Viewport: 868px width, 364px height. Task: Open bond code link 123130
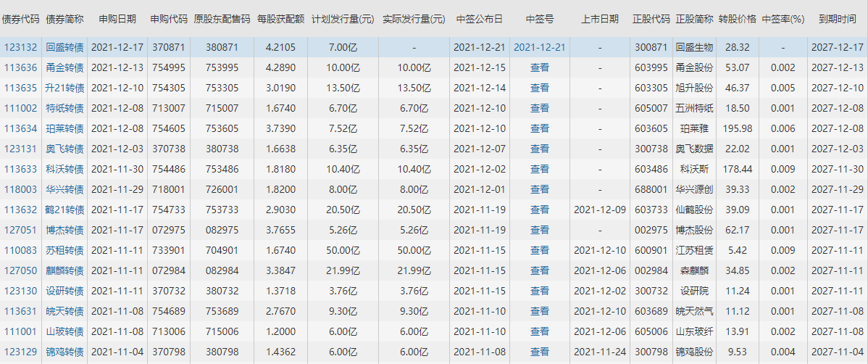pos(20,291)
